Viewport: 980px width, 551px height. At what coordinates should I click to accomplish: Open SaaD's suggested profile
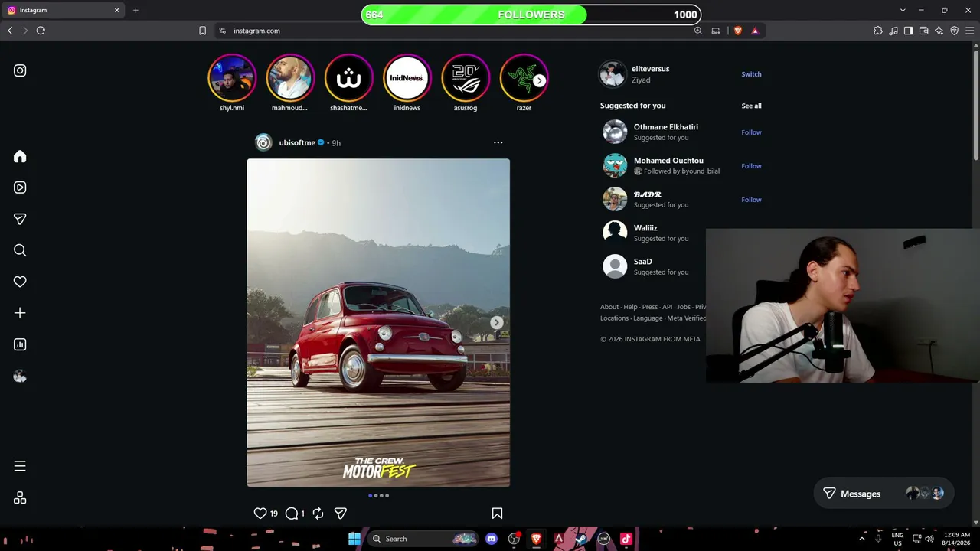pyautogui.click(x=643, y=262)
